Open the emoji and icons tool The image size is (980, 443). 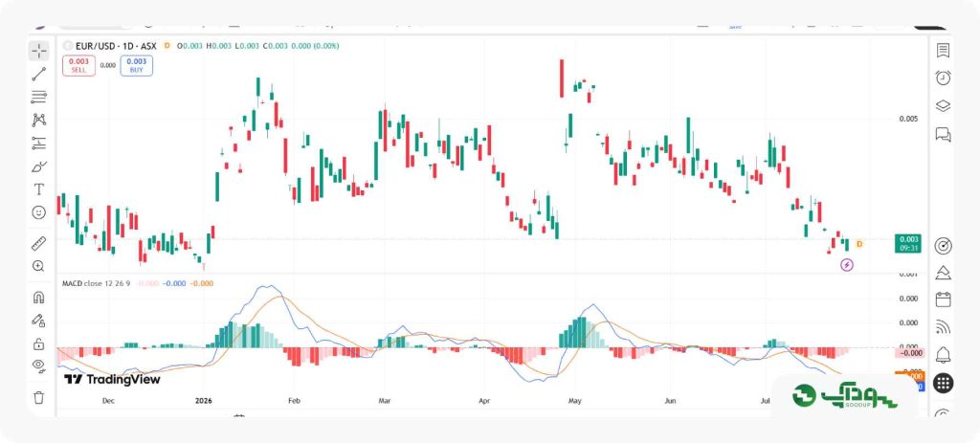(38, 212)
